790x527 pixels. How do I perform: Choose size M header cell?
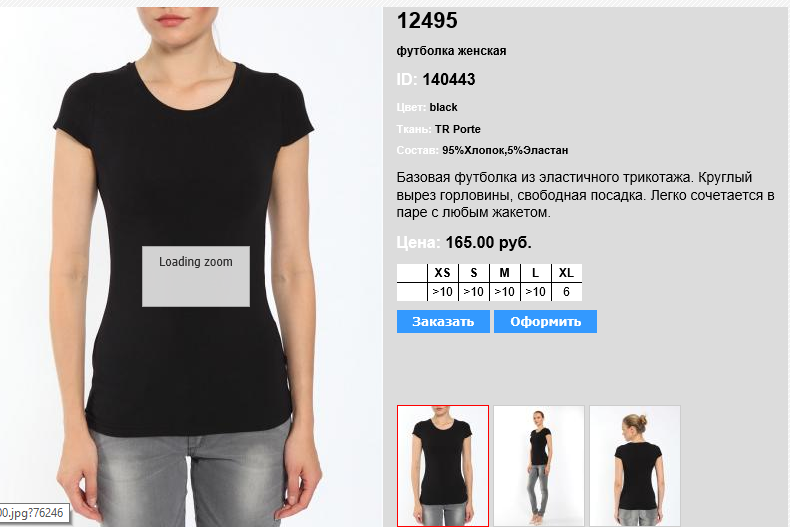[x=504, y=273]
